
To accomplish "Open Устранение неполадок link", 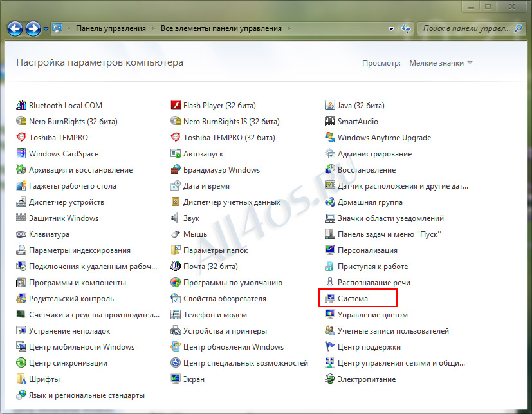I will click(x=69, y=331).
